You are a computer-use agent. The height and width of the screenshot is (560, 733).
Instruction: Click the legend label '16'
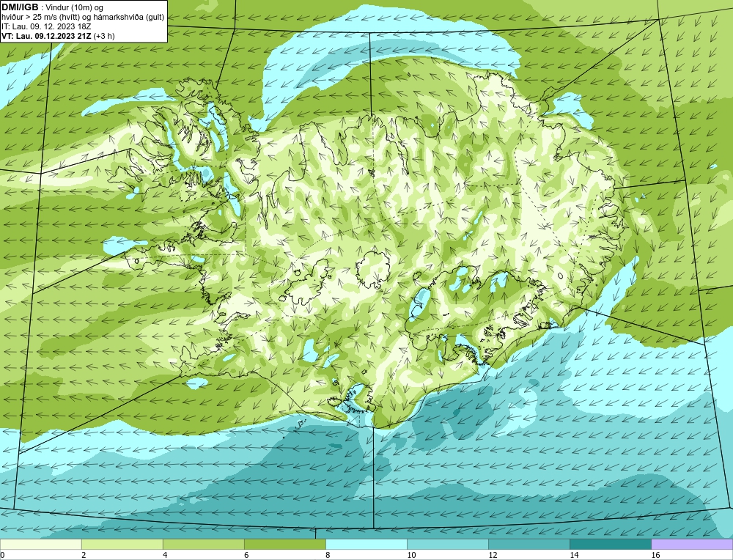click(x=655, y=555)
